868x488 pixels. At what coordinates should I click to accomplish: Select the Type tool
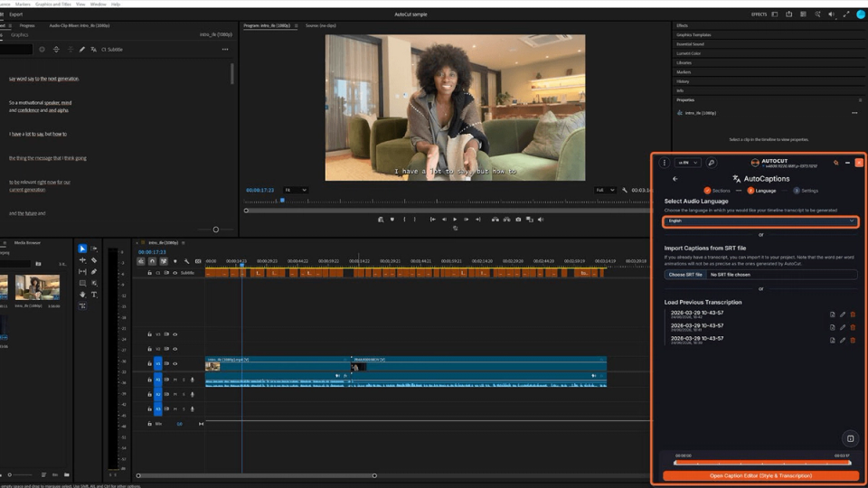(94, 295)
